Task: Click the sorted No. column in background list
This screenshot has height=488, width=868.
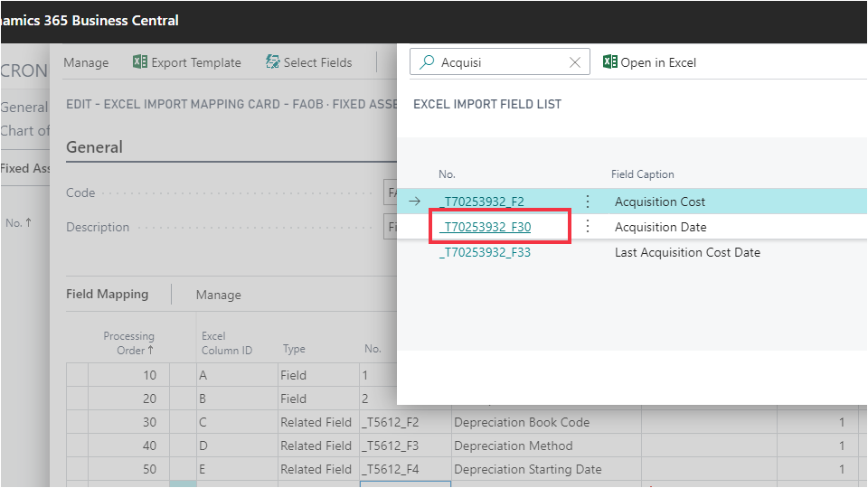Action: (18, 223)
